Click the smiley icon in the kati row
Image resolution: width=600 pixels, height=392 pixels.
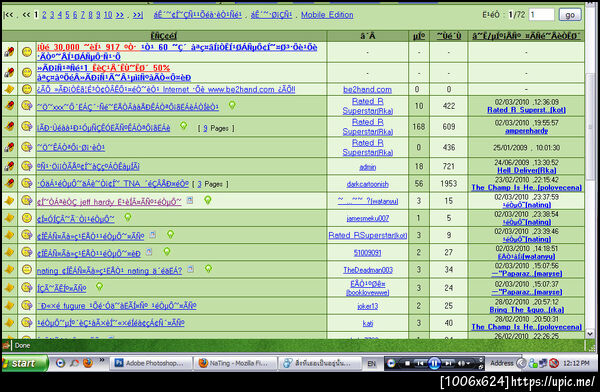click(26, 323)
